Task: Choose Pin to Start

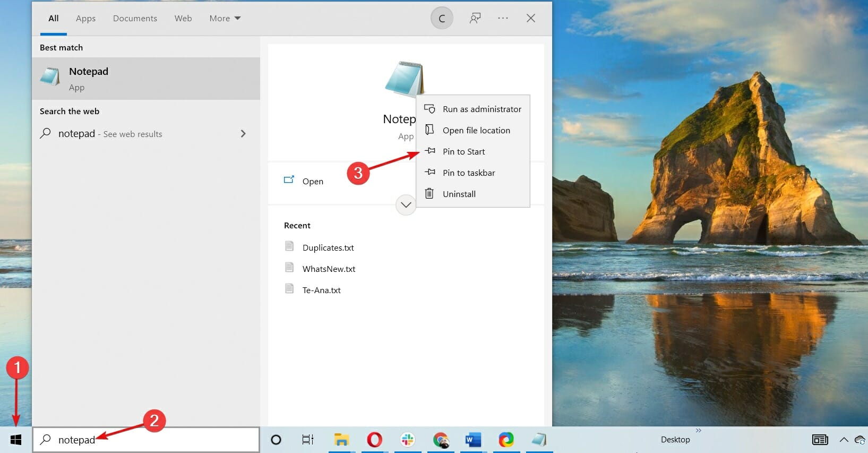Action: pyautogui.click(x=472, y=151)
